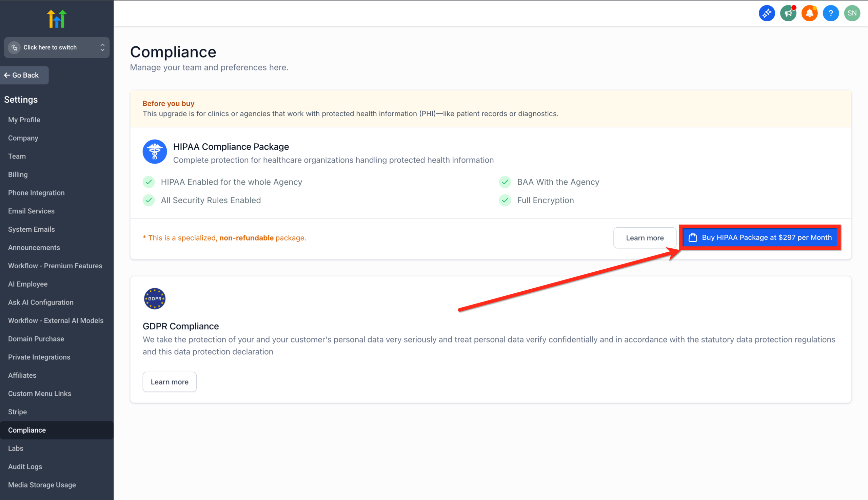The height and width of the screenshot is (500, 868).
Task: Click the GoHighLevel logo at top of sidebar
Action: [x=57, y=18]
